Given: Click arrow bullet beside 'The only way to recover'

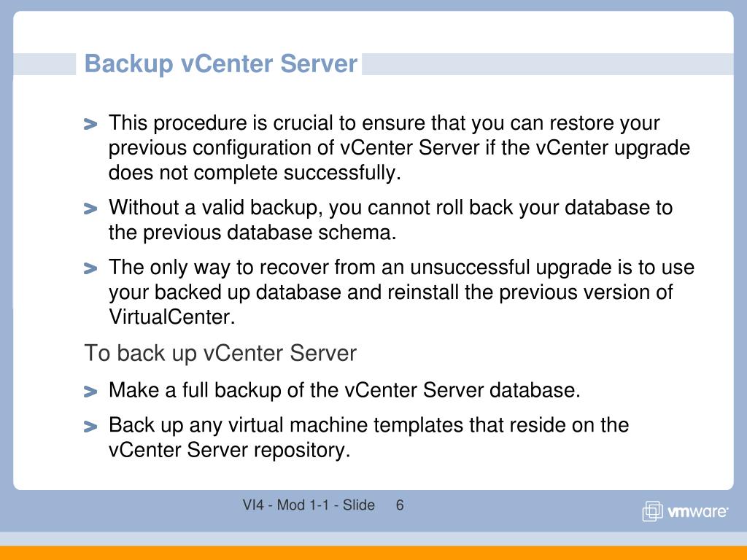Looking at the screenshot, I should (90, 268).
